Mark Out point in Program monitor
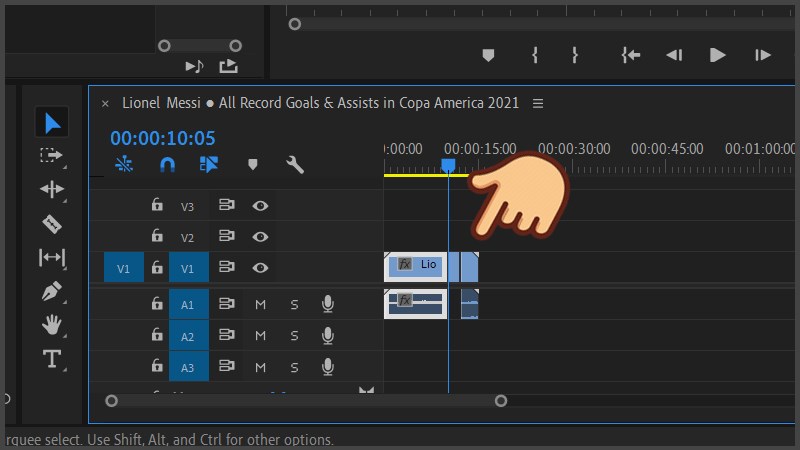The image size is (800, 450). click(575, 55)
